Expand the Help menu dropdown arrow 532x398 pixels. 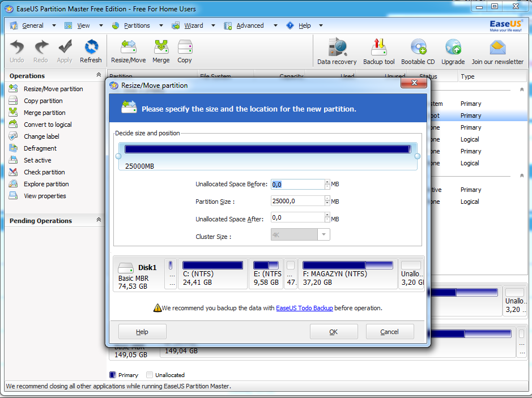(321, 25)
